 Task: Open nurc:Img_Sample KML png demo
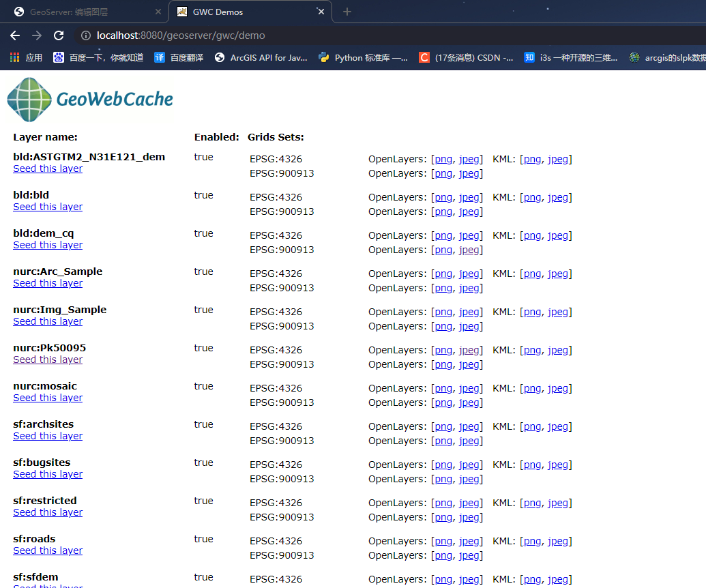(532, 312)
